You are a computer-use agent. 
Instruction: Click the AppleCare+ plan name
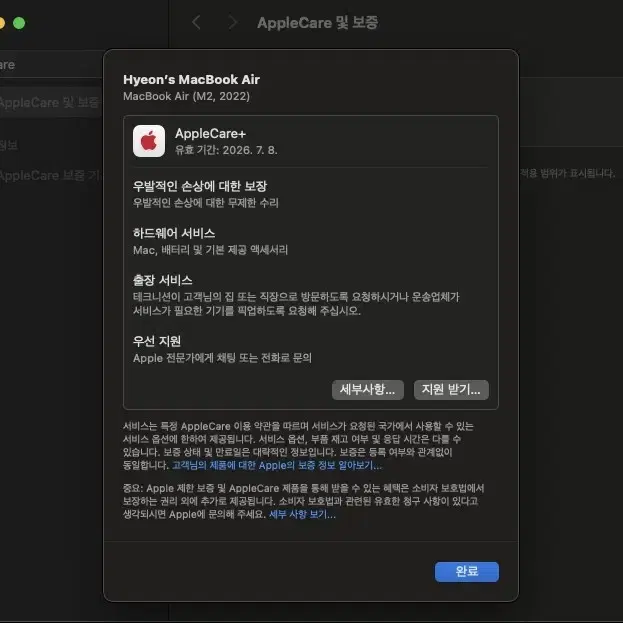point(210,134)
